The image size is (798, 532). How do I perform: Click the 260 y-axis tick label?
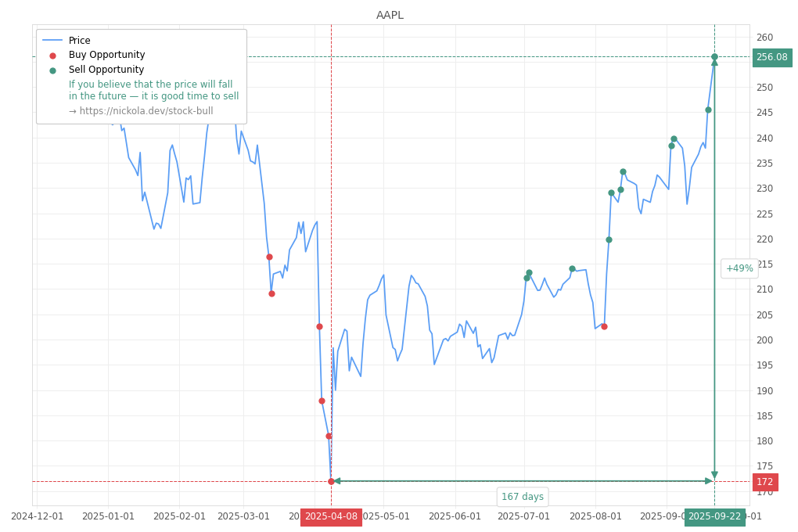764,38
